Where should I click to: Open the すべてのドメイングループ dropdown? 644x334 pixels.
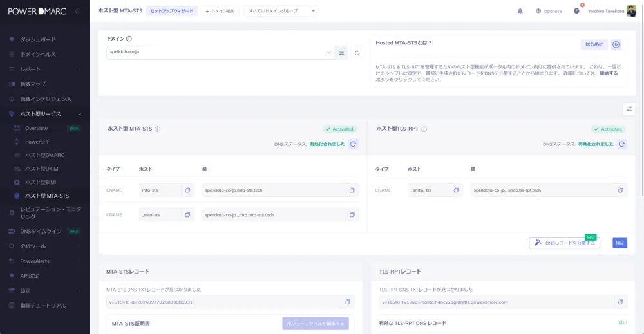pos(281,11)
